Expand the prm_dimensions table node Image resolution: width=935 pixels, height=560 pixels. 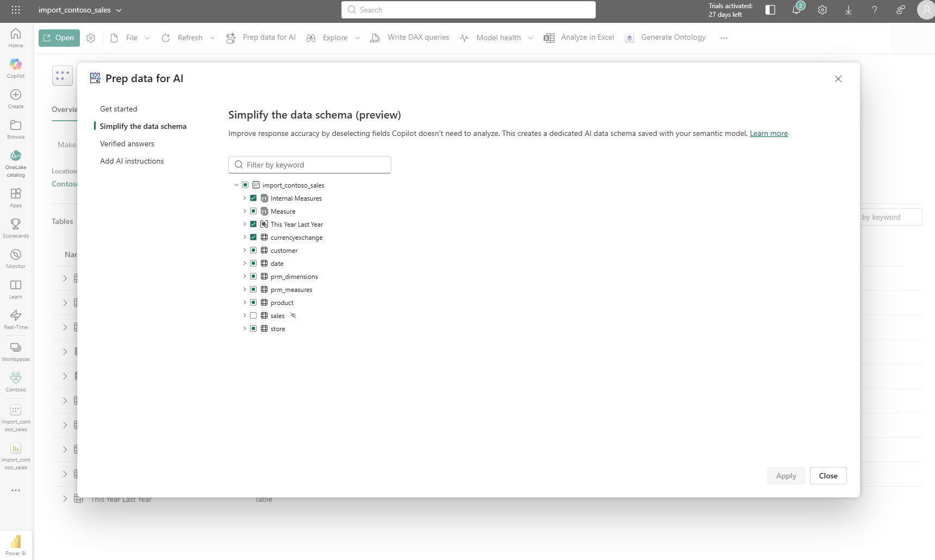(x=245, y=276)
